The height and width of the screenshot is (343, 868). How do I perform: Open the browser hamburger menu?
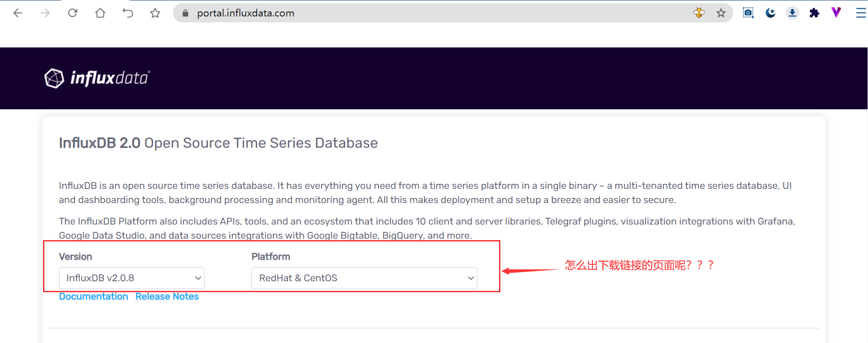tap(861, 13)
